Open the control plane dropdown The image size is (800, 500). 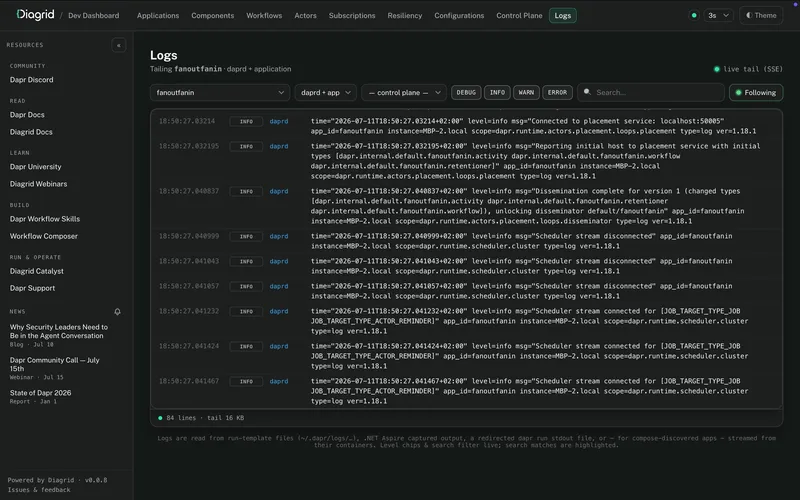404,92
